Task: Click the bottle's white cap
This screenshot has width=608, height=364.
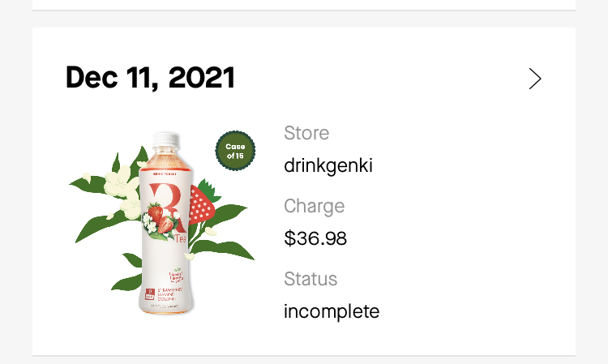Action: [x=165, y=139]
